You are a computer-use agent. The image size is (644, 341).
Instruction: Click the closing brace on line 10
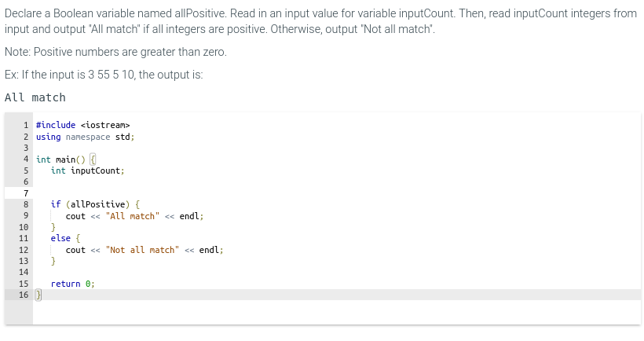pos(53,227)
